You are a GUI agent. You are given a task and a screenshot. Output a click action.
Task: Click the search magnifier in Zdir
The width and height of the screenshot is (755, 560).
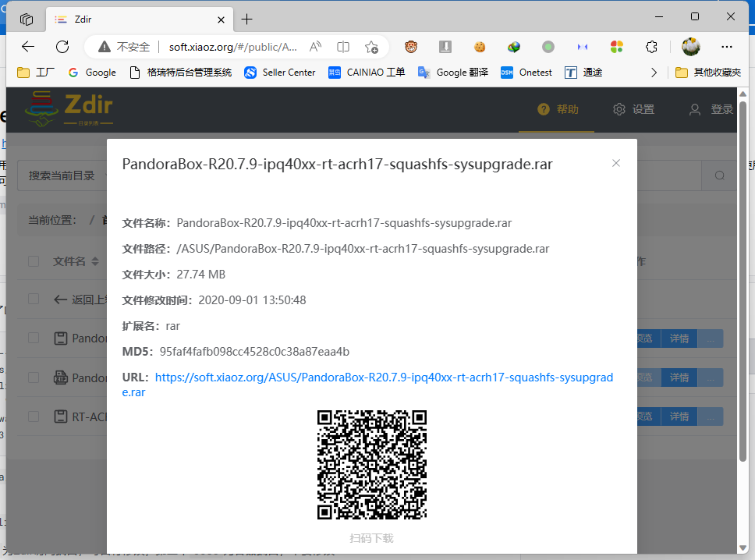(x=720, y=175)
